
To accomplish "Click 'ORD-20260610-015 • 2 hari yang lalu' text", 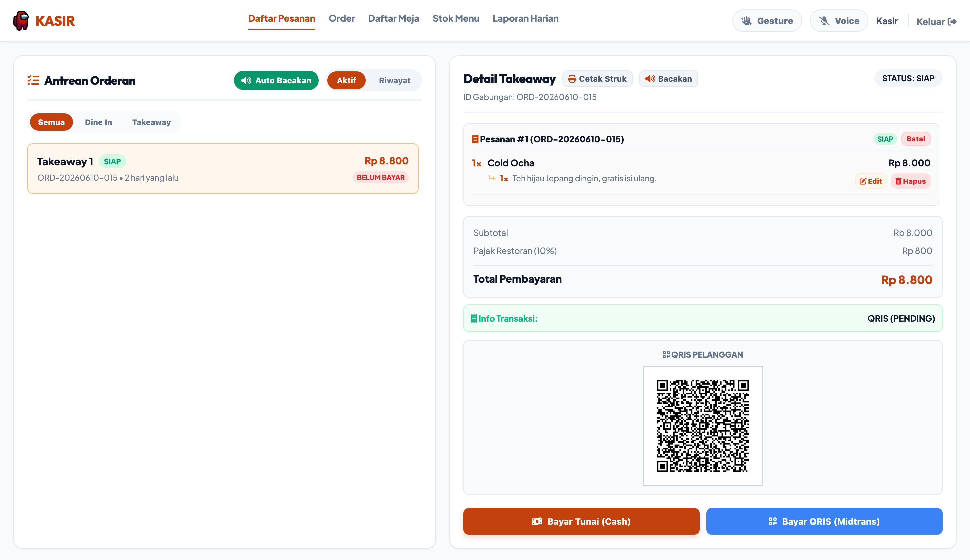I will point(108,178).
